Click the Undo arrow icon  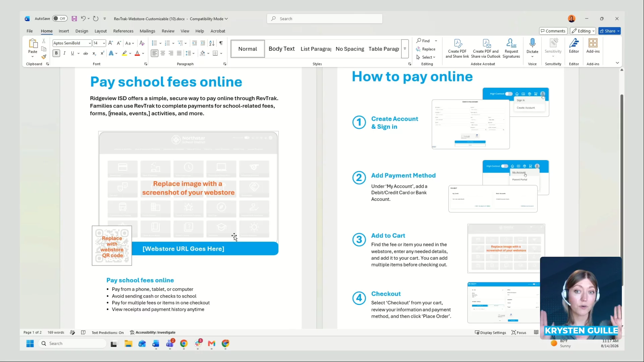tap(83, 19)
